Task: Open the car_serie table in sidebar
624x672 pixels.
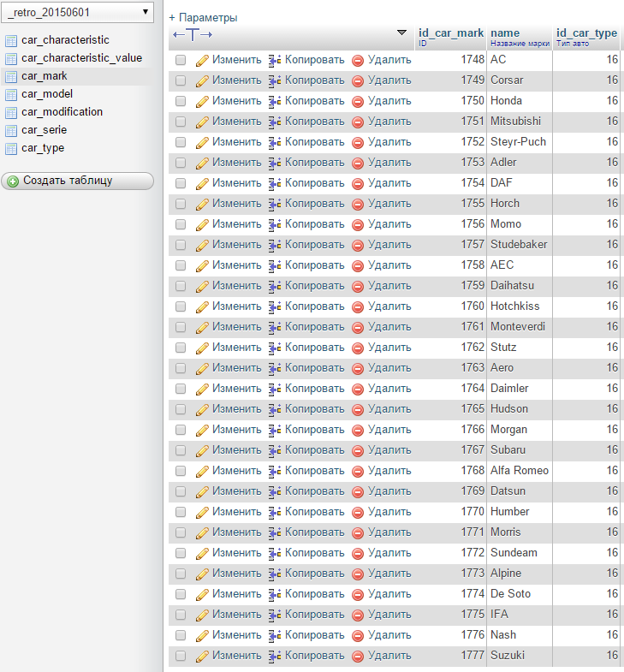Action: (45, 130)
